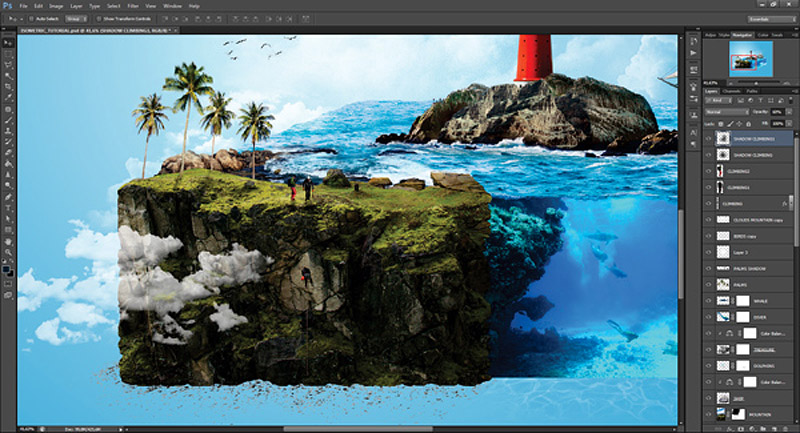Click the filter for type layers icon

pos(760,100)
